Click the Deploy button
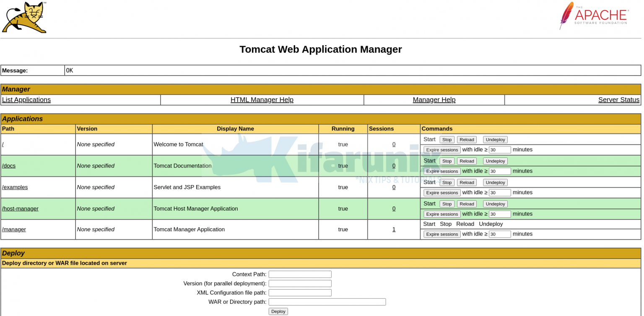 [x=278, y=311]
